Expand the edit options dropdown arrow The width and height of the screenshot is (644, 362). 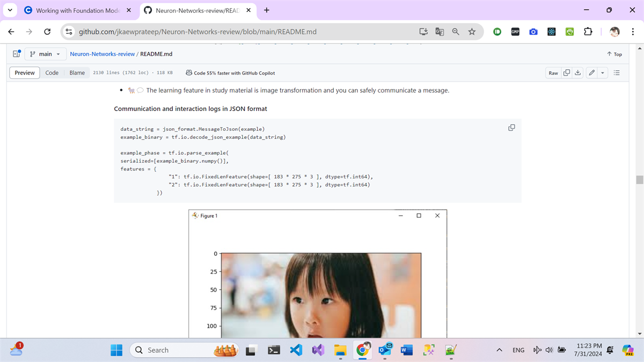click(602, 72)
